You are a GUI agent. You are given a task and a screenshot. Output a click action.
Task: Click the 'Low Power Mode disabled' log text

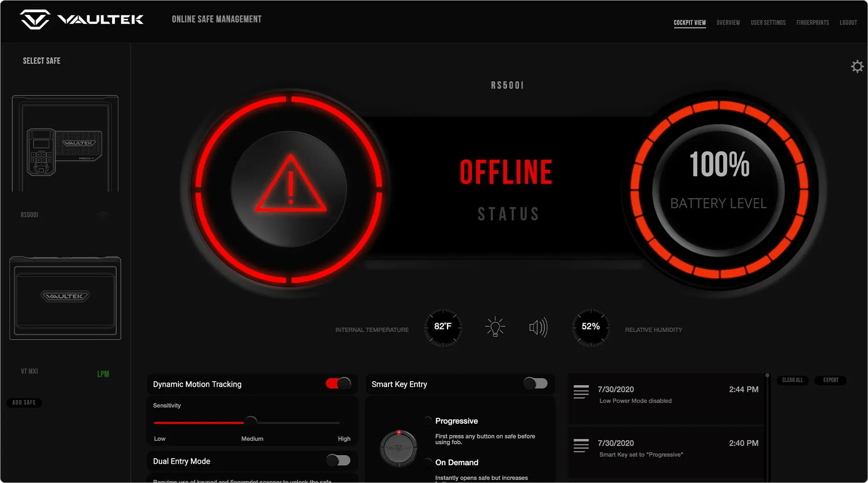635,401
